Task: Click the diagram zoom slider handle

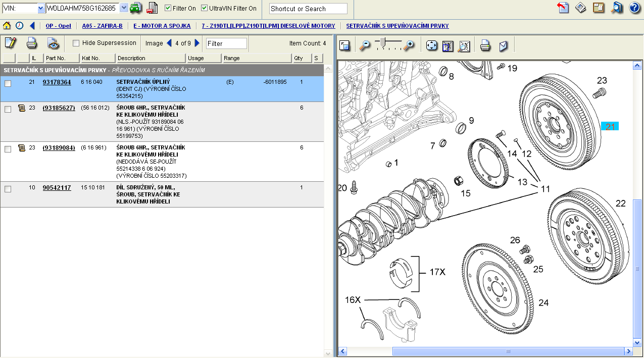Action: tap(383, 41)
